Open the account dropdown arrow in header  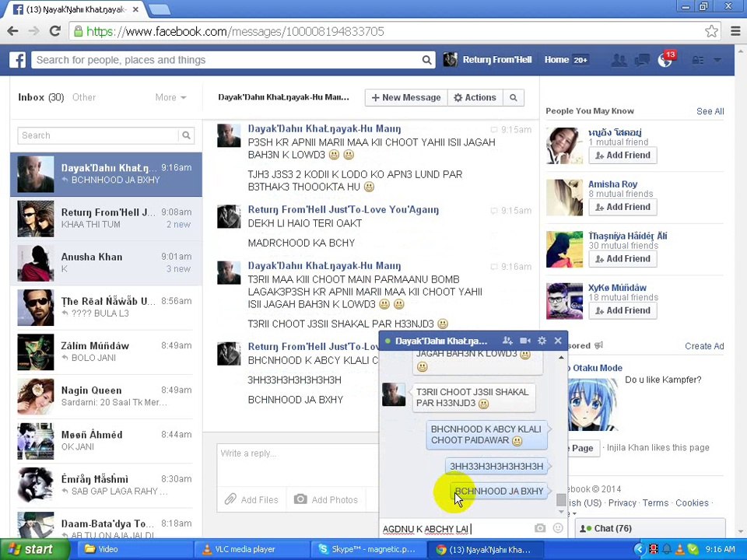tap(717, 60)
